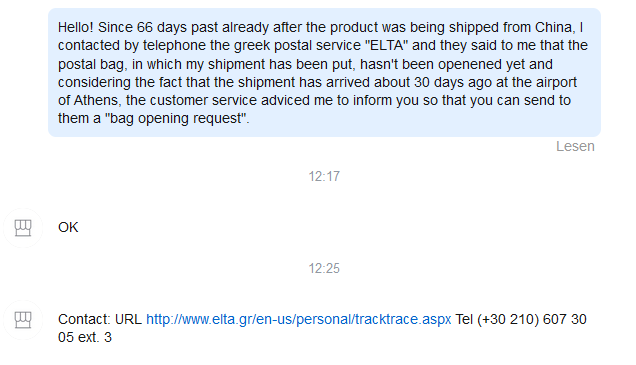This screenshot has height=365, width=636.
Task: Click 'greek postal service' in the message
Action: [292, 45]
